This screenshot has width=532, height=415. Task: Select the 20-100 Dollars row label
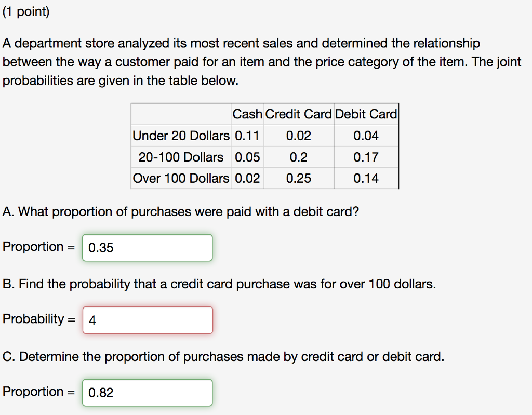pos(180,156)
